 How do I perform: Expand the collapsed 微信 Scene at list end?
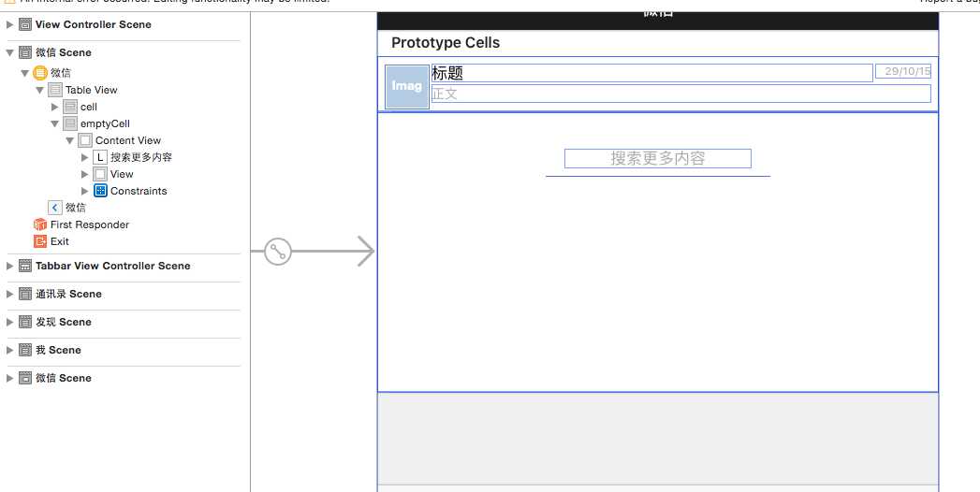[9, 379]
